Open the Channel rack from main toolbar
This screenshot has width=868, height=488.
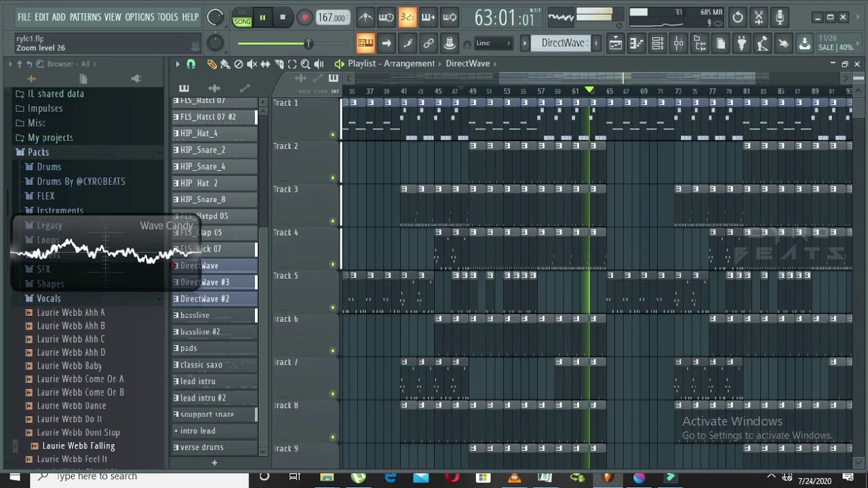(x=657, y=44)
